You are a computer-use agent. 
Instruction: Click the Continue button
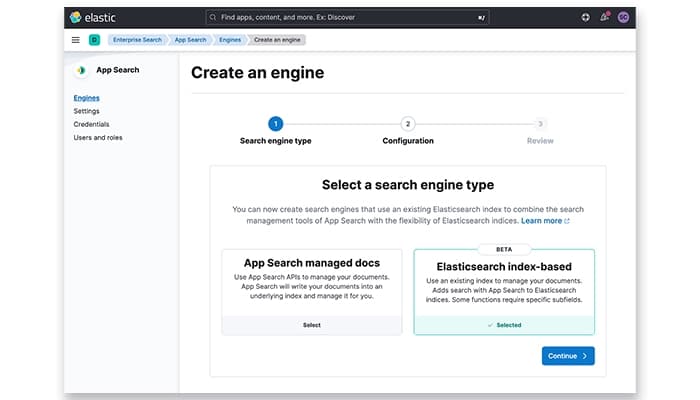pos(568,356)
